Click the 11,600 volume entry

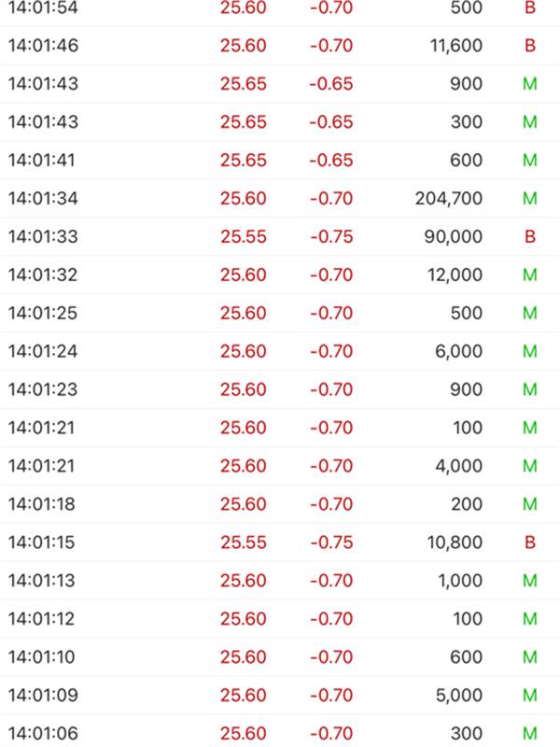pos(452,46)
